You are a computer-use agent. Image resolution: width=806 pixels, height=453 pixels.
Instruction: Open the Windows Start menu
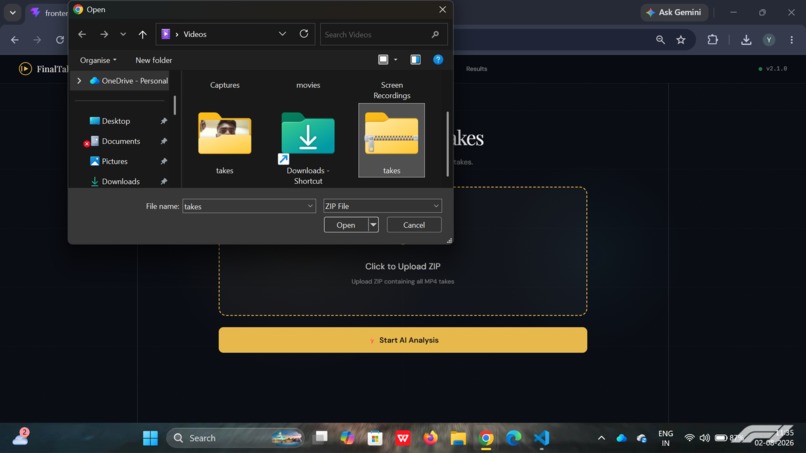click(x=150, y=438)
